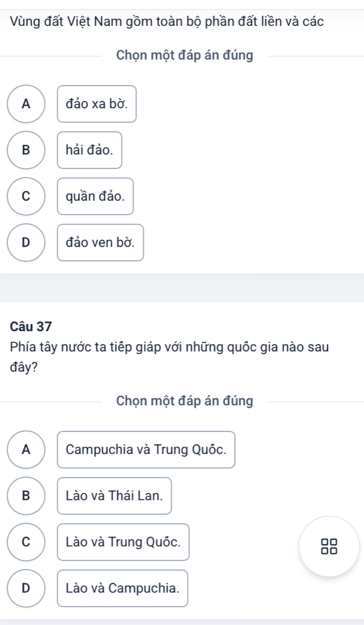Pick the 'Lào và Thái Lan.' answer box
This screenshot has width=364, height=625.
[114, 495]
